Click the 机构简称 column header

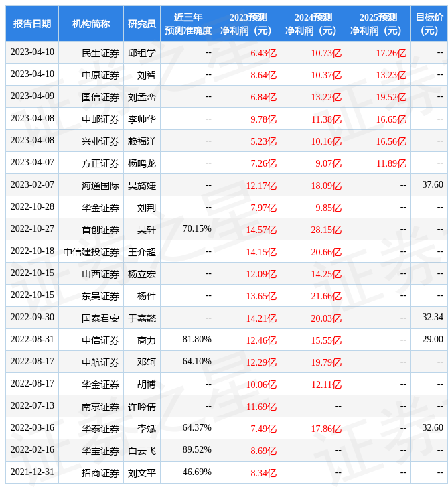pos(90,23)
